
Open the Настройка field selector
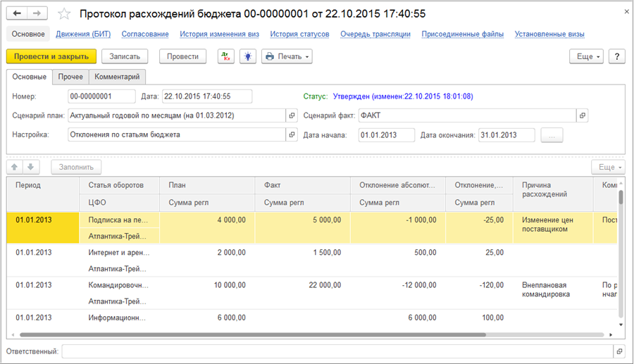tap(292, 135)
